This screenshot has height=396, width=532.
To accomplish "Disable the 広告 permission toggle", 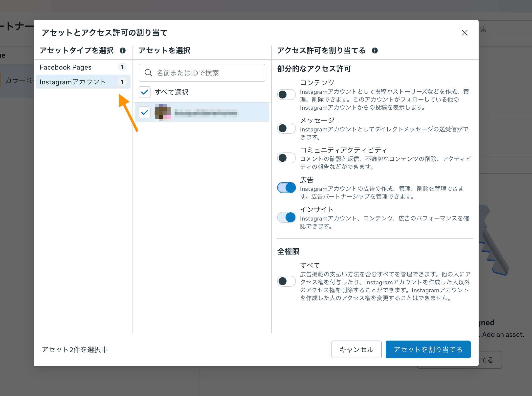I will [286, 188].
